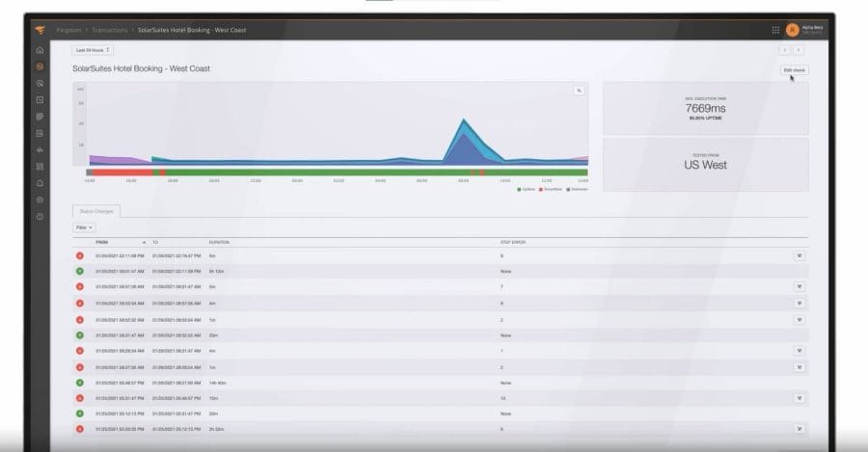Viewport: 868px width, 452px height.
Task: Select the orange Transactions icon in sidebar
Action: pyautogui.click(x=40, y=66)
